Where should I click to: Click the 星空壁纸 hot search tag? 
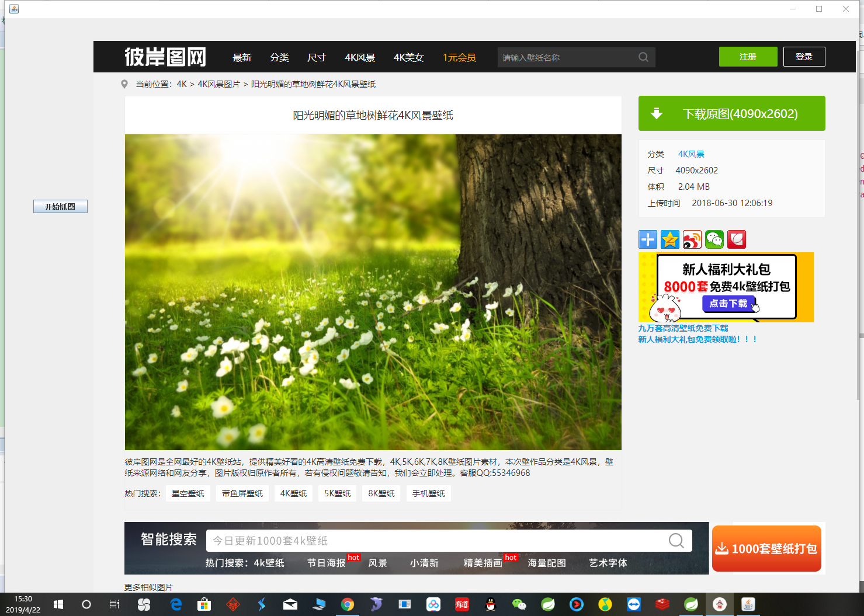click(188, 493)
